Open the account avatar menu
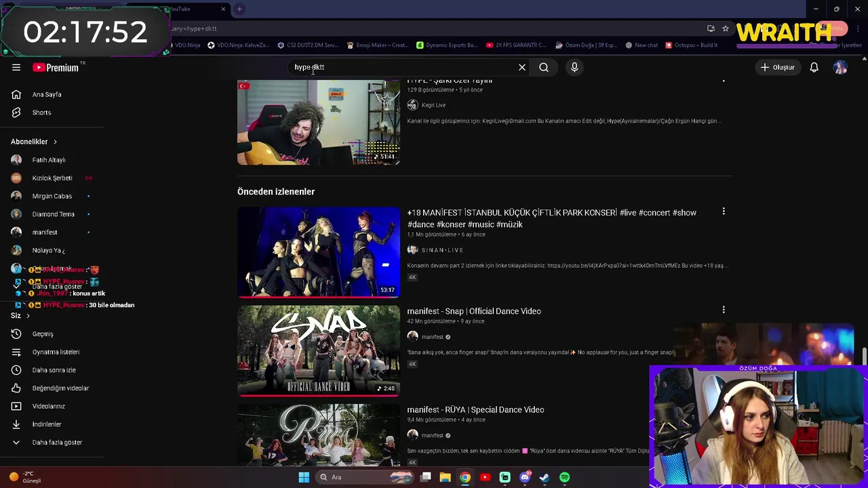This screenshot has height=488, width=868. (840, 67)
